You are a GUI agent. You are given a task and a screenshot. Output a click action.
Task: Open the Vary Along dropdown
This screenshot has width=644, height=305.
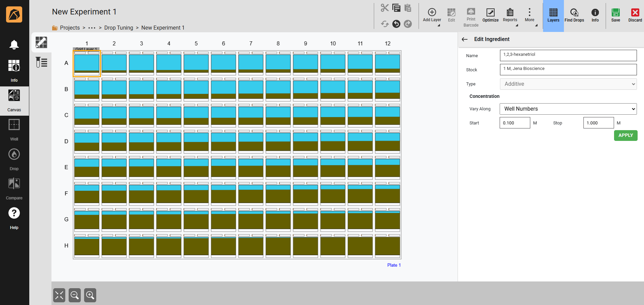(x=568, y=109)
